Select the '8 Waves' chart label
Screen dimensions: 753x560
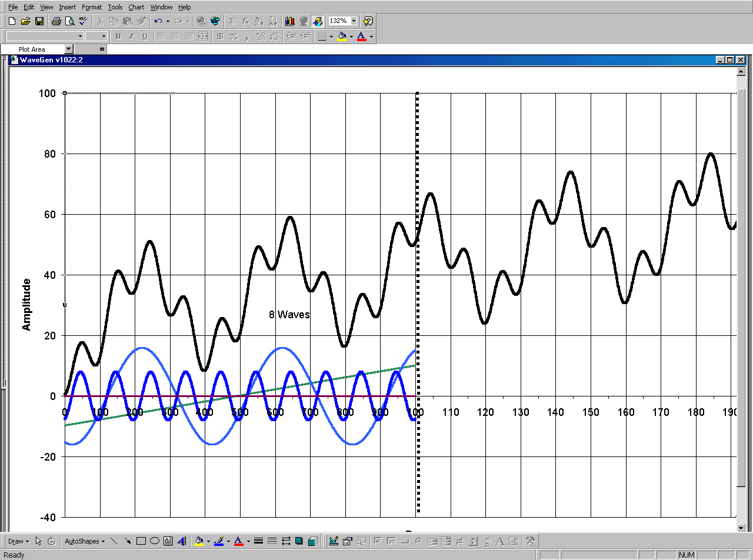pyautogui.click(x=289, y=315)
